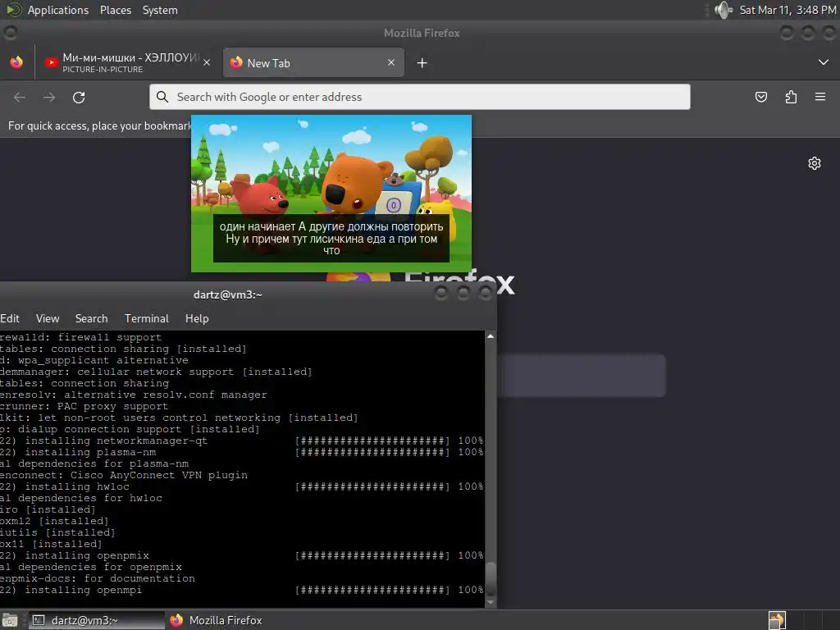Open Search menu in terminal window

pyautogui.click(x=92, y=318)
